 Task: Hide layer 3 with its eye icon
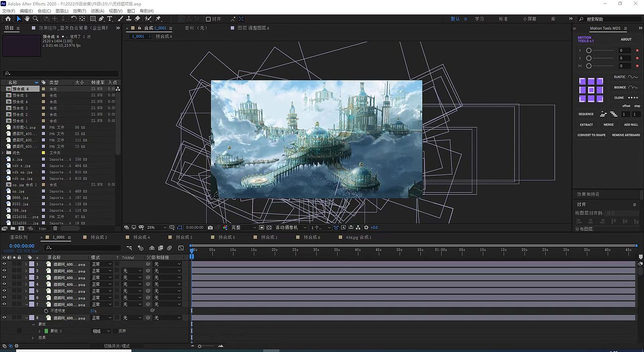pos(4,277)
